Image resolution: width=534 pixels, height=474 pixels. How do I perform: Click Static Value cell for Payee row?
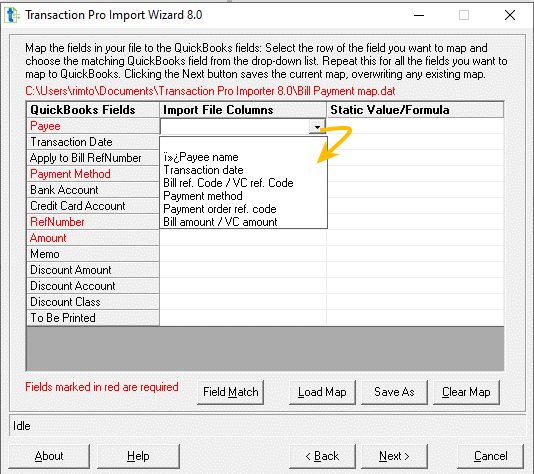pos(415,126)
